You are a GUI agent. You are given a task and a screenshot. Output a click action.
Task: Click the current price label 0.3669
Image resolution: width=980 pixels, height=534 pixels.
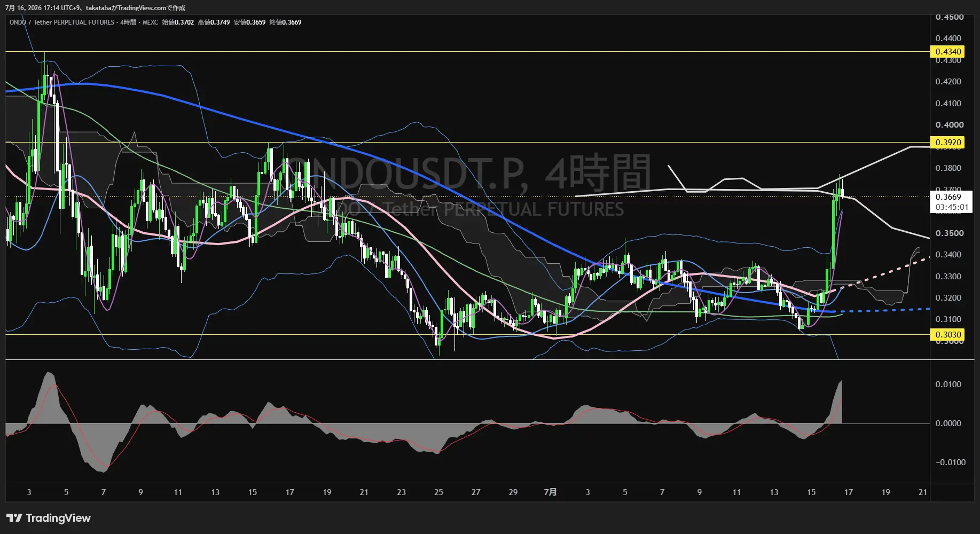click(x=948, y=197)
